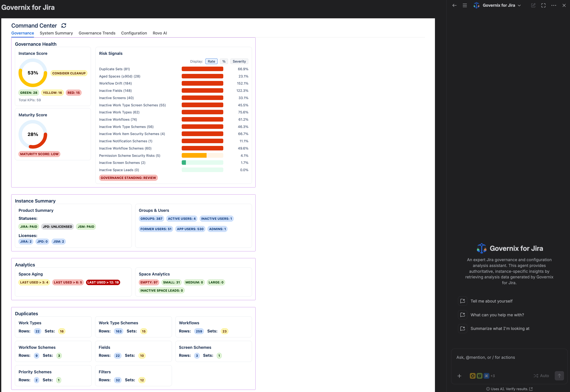Click the Duplicate Sets red rate bar
The image size is (570, 392).
[x=202, y=69]
